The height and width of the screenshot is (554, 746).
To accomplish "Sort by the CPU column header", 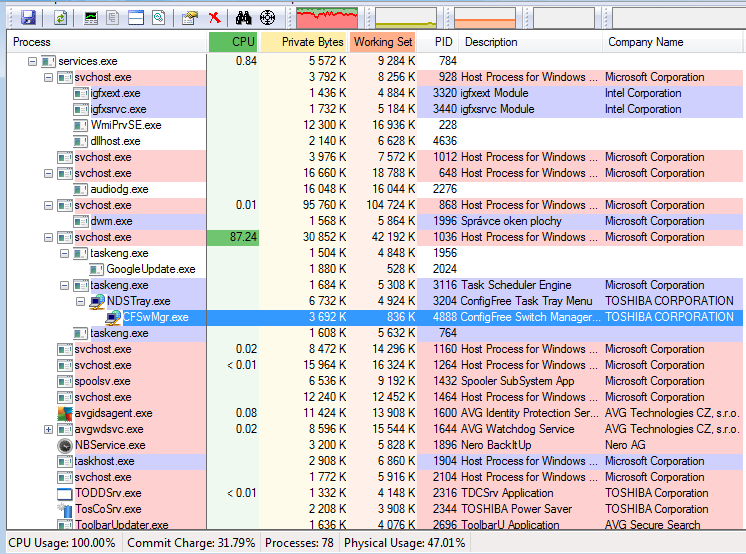I will coord(234,42).
